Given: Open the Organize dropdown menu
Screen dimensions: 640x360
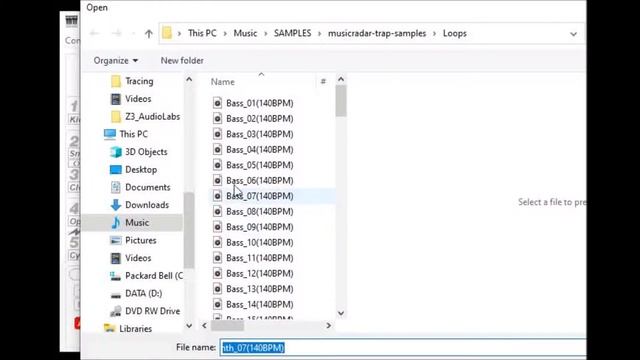Looking at the screenshot, I should click(116, 60).
